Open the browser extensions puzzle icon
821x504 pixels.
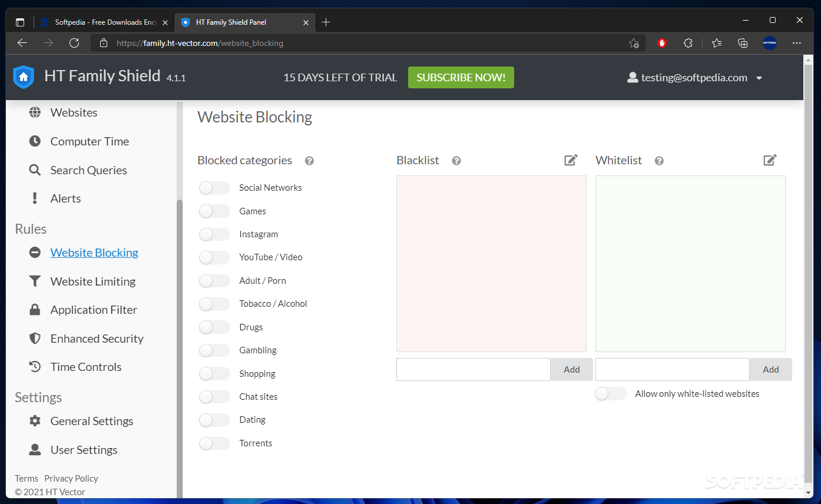click(x=688, y=43)
